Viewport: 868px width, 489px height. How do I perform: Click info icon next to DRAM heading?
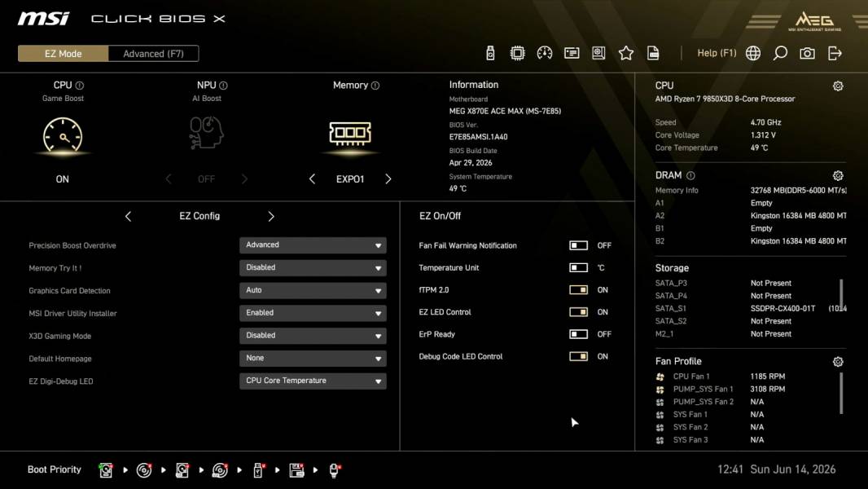pos(690,175)
